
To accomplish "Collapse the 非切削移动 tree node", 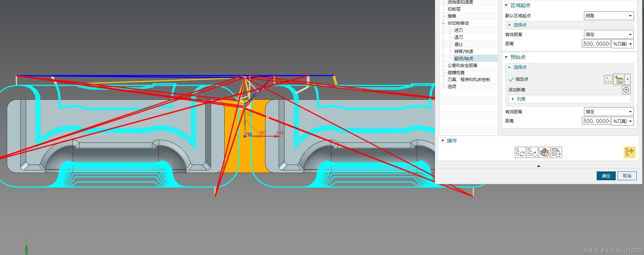I will tap(443, 23).
